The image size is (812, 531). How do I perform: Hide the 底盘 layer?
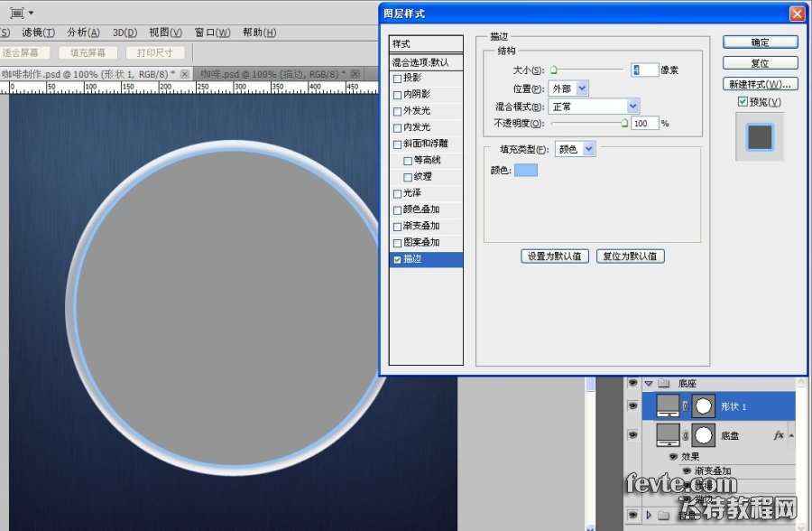coord(632,435)
